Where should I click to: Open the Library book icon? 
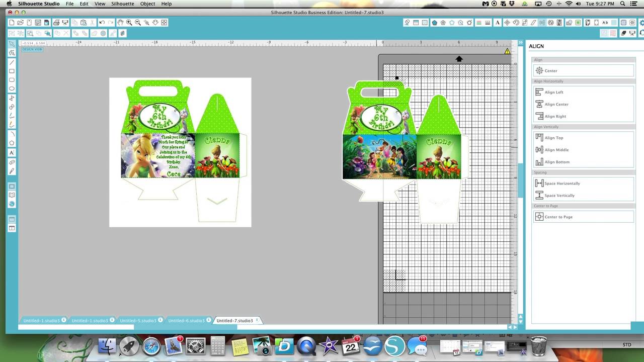pos(12,195)
